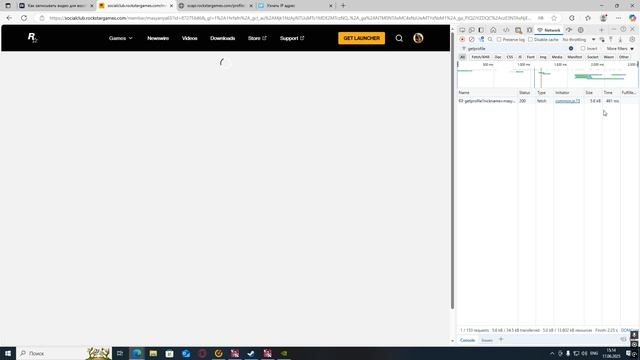Filter requests by Fetch/XHR
Viewport: 640px width, 360px height.
[480, 57]
